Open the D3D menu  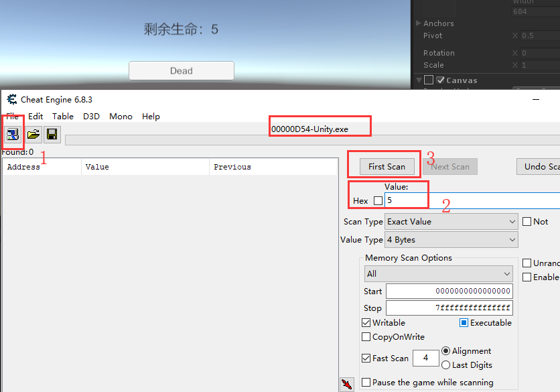point(91,116)
